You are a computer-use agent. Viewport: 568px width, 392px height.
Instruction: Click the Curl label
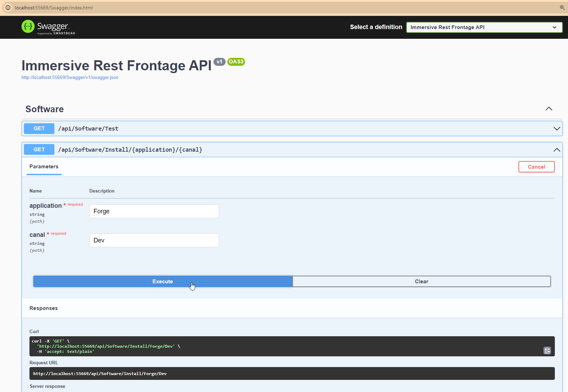pos(34,331)
